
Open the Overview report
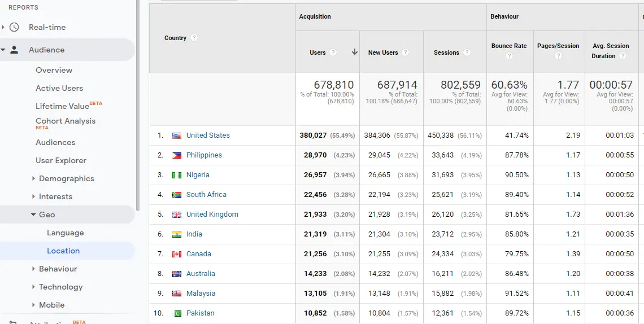54,70
